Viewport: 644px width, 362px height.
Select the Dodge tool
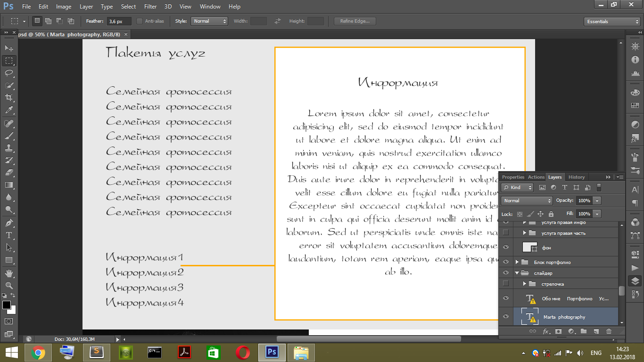(9, 209)
